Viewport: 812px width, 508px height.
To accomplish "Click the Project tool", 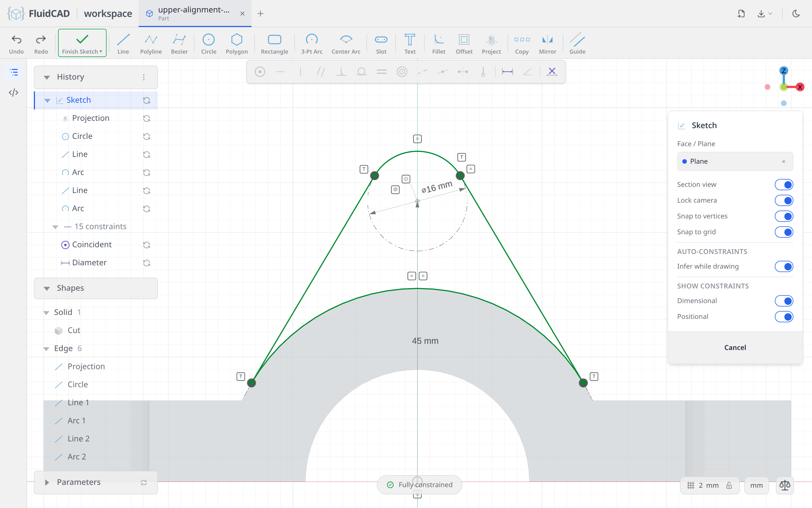I will point(491,44).
